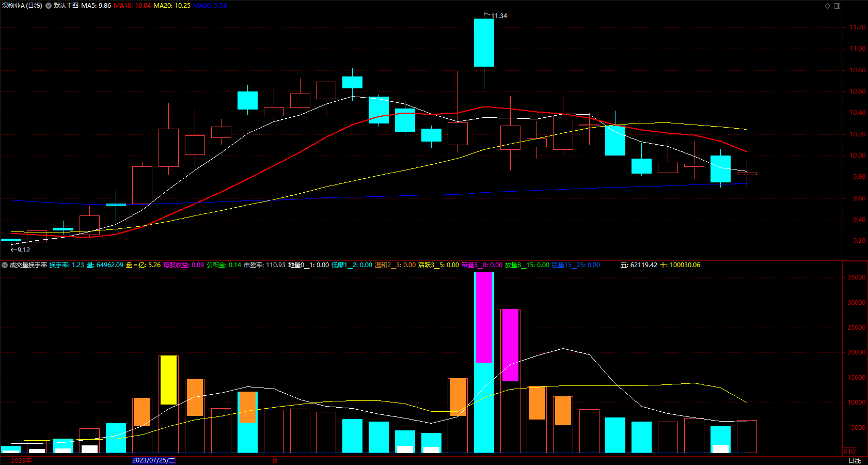Click the 2023年 label on time axis

point(21,460)
